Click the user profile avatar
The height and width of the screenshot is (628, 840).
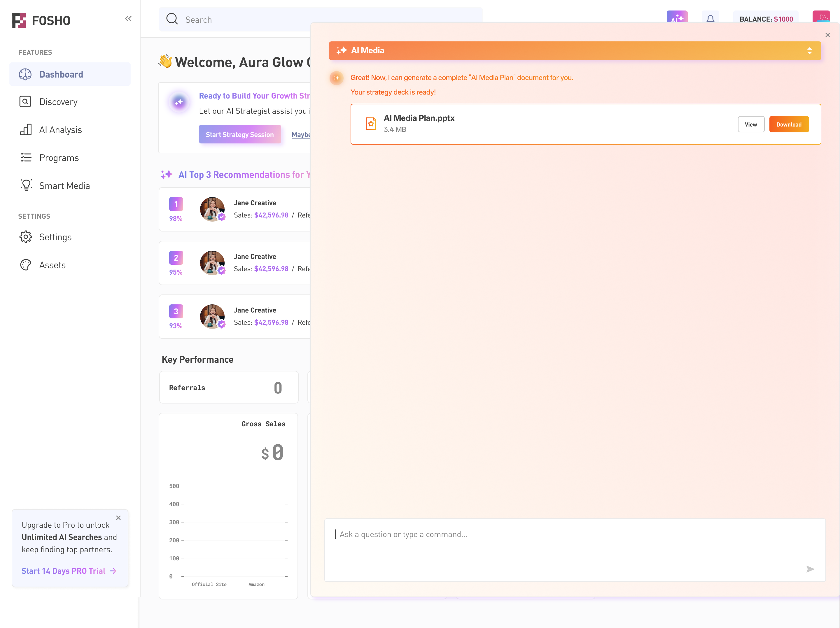click(821, 17)
